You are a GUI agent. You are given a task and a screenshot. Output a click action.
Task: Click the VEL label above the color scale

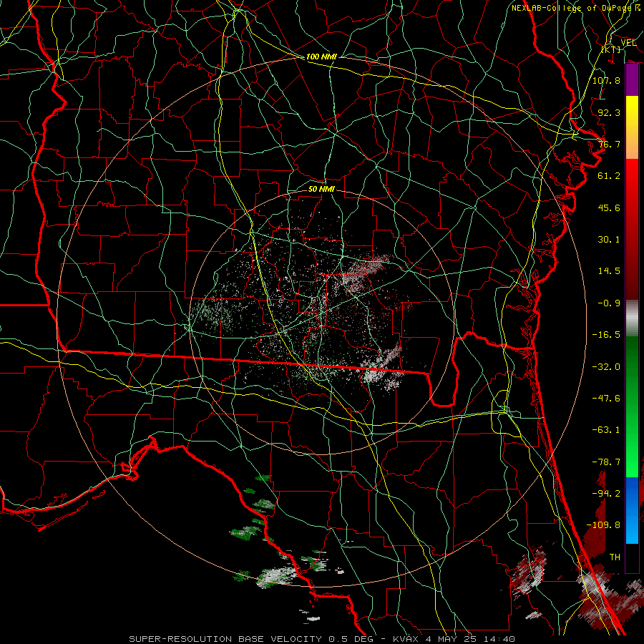(628, 43)
